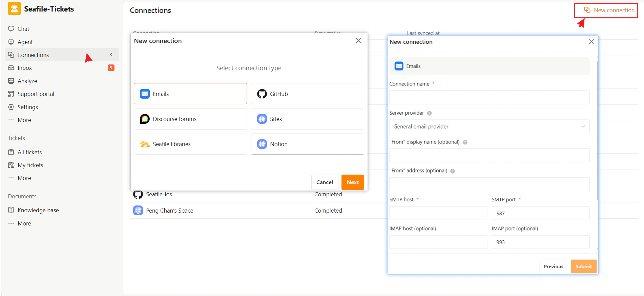Viewport: 644px width, 296px height.
Task: Click the Seafile libraries logo icon
Action: 145,144
